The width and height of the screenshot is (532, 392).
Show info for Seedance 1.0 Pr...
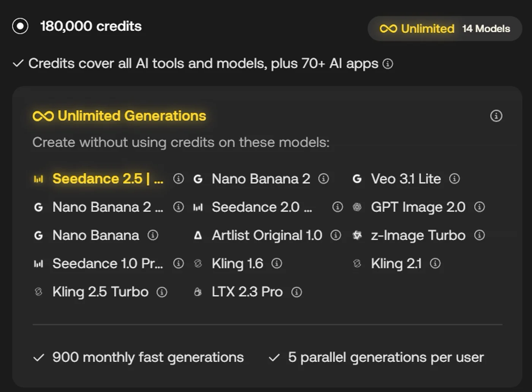pos(178,263)
